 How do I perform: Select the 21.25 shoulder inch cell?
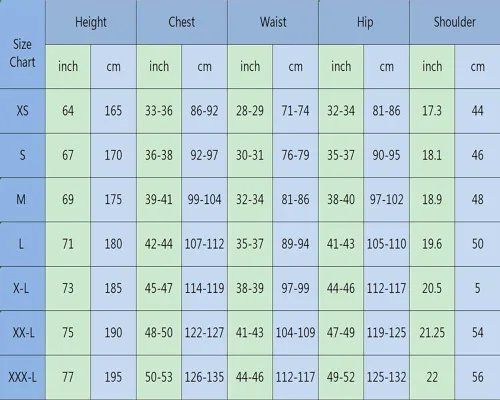click(432, 333)
